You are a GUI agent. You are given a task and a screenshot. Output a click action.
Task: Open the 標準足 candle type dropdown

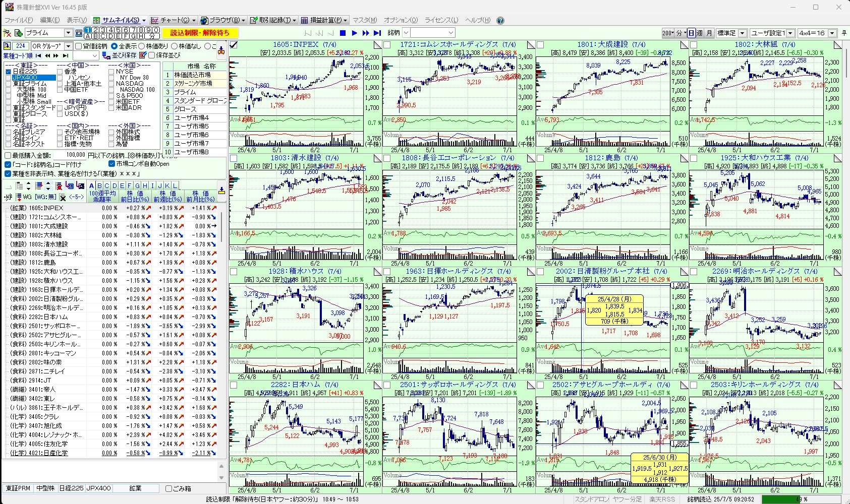click(x=743, y=33)
